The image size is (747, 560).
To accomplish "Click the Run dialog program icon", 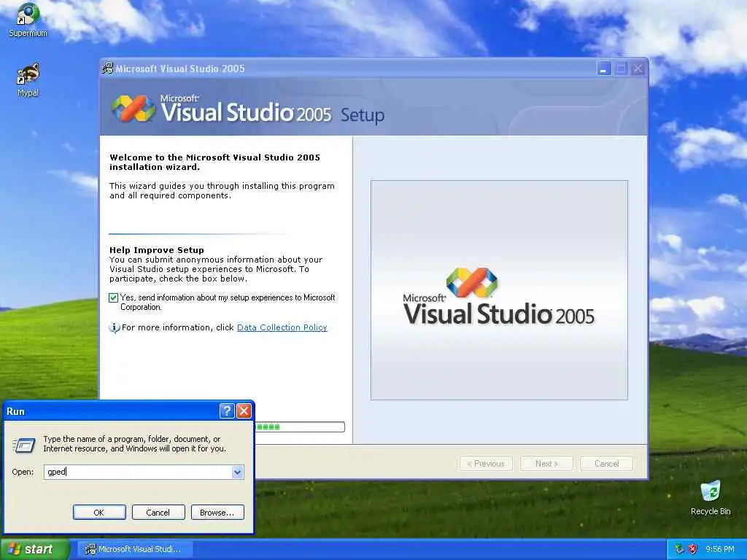I will 24,446.
